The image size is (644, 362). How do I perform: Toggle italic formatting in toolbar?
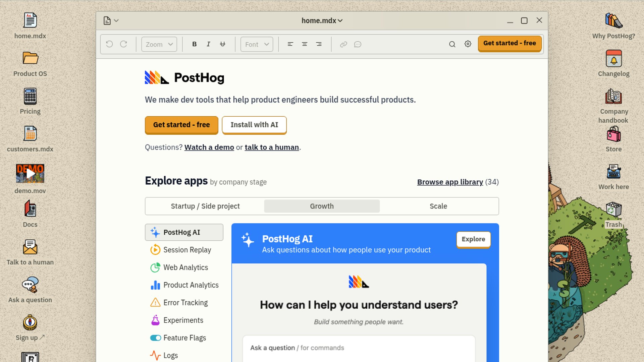tap(208, 44)
